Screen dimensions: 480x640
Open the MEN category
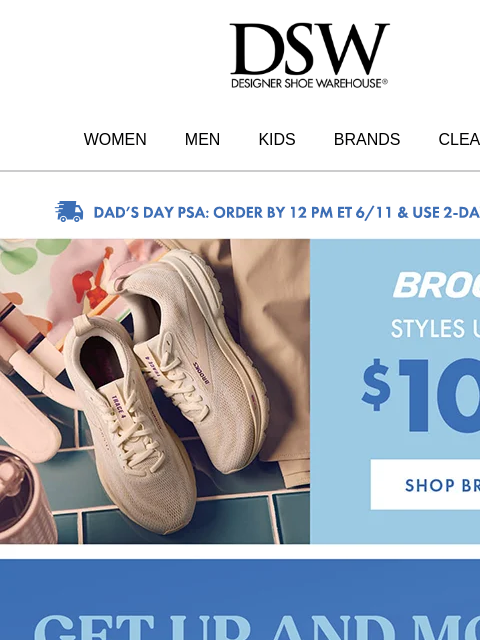point(202,139)
